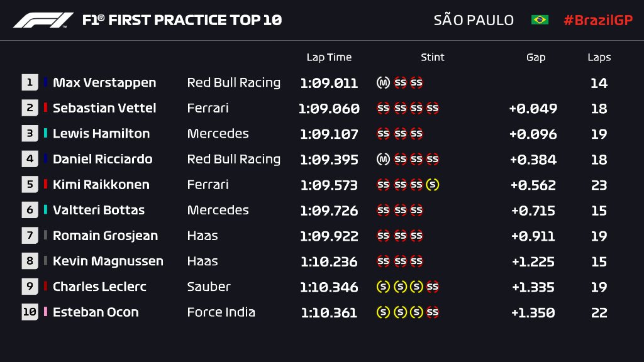Click Verstappen's medium tyre stint icon
The height and width of the screenshot is (362, 644).
click(x=383, y=82)
